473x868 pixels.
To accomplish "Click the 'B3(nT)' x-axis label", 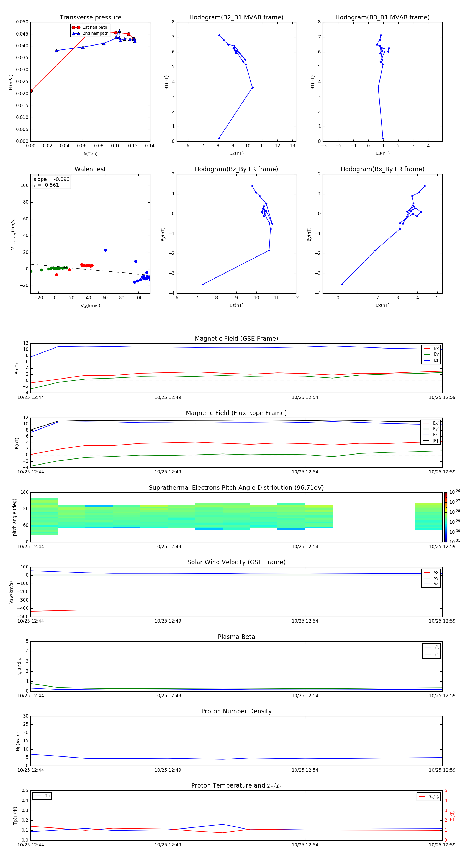I will coord(382,153).
